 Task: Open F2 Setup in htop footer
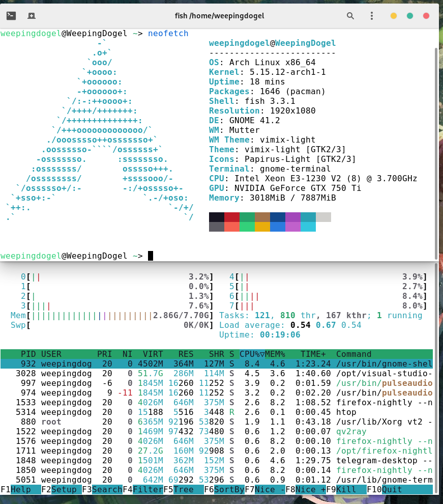(62, 489)
